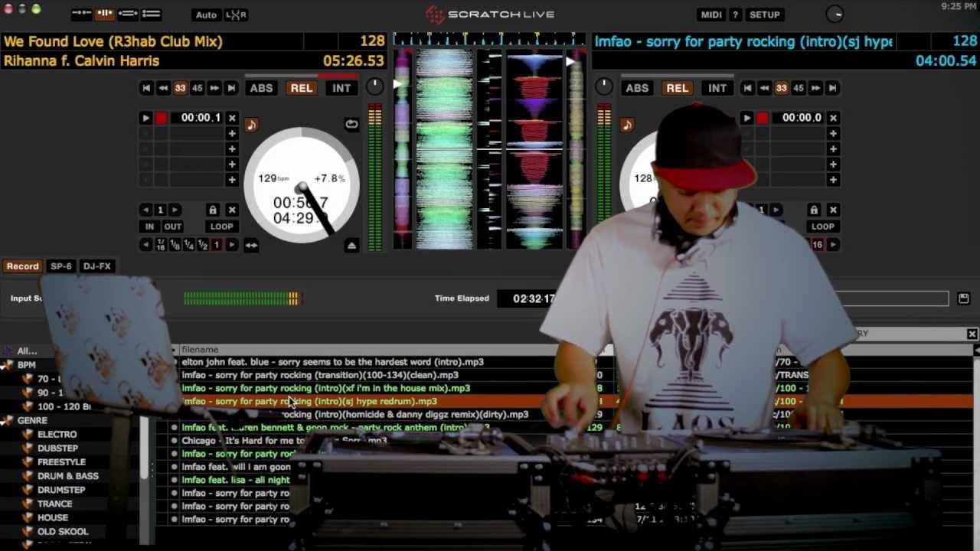Set left deck auto-loop to 1/8 bar

click(x=175, y=245)
